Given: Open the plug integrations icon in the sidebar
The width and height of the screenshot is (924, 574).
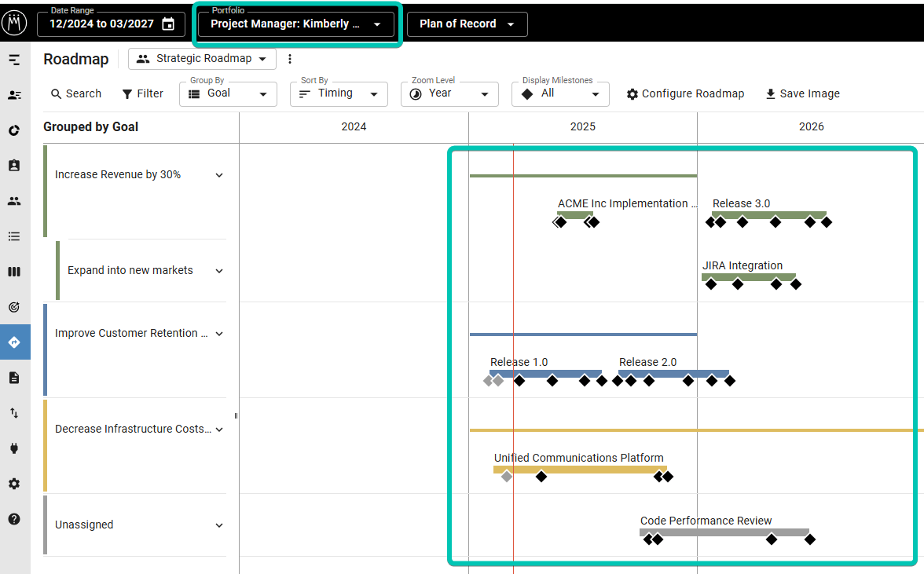Looking at the screenshot, I should (x=14, y=448).
